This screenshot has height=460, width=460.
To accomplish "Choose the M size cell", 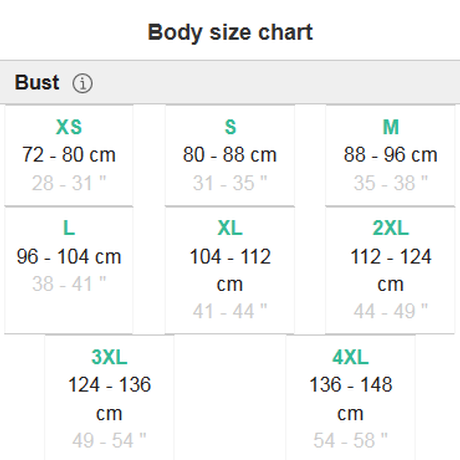I will pyautogui.click(x=390, y=155).
